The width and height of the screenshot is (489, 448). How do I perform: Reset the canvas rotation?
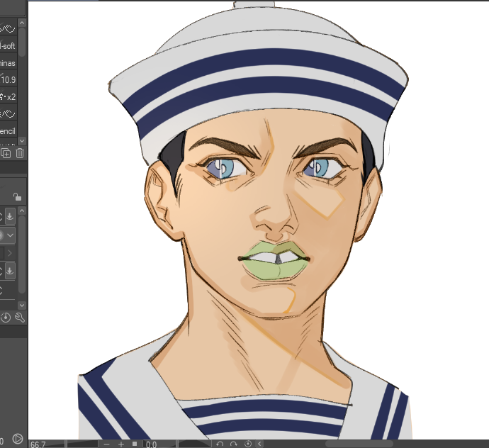(248, 444)
